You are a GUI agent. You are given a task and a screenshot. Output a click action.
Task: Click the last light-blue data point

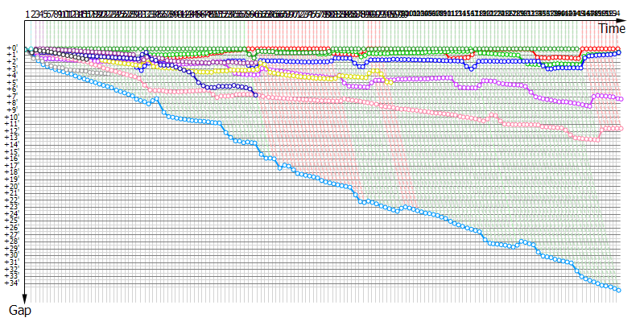[x=619, y=290]
